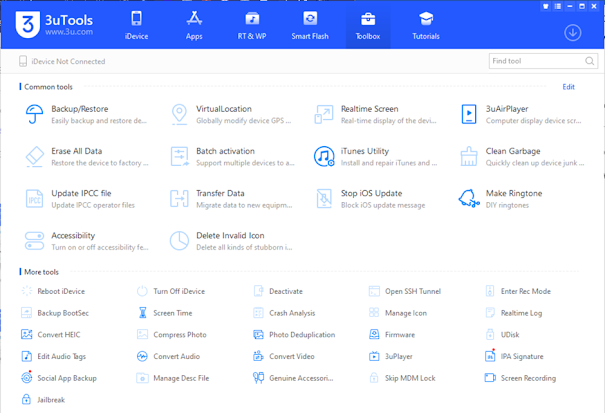Click the downloads arrow circle icon

click(573, 33)
